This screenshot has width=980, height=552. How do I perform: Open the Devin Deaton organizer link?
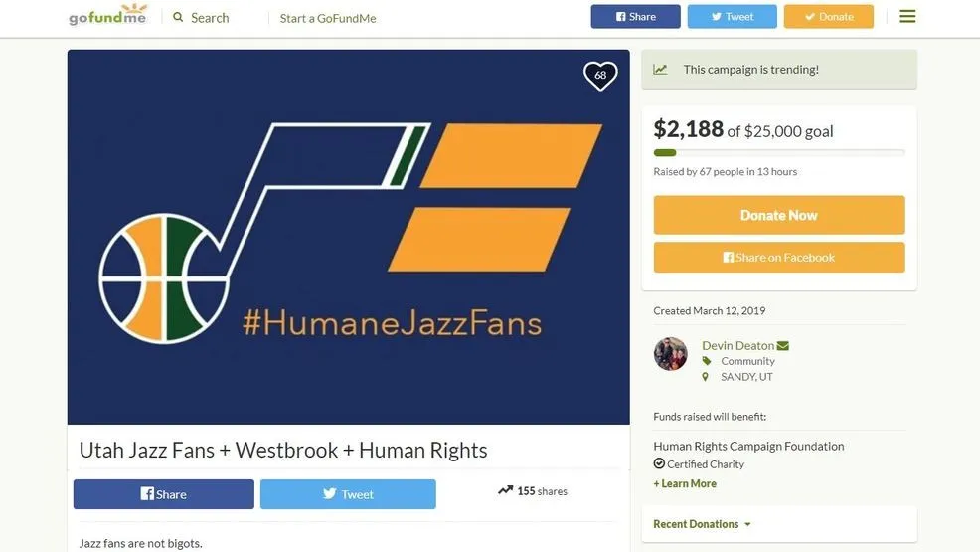[x=737, y=346]
